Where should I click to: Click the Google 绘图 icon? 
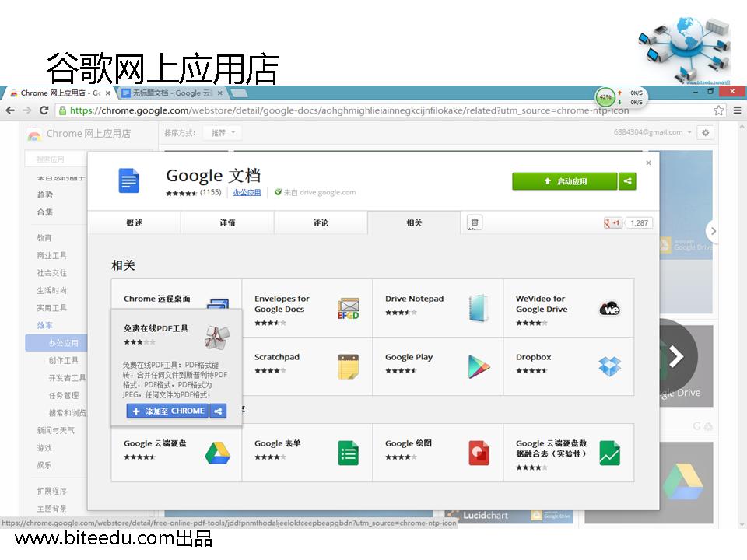pos(479,453)
